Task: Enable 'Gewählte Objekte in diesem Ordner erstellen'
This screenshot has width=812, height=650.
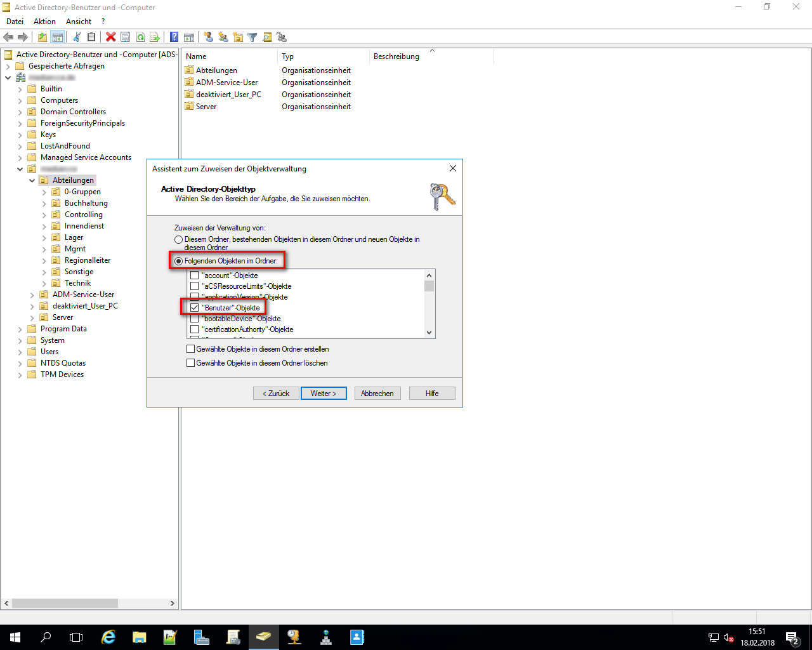Action: [190, 349]
